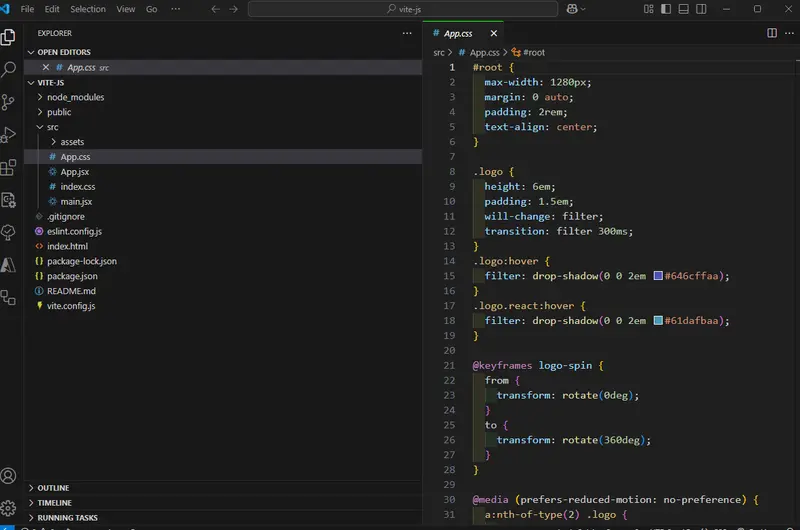
Task: Click the Manage gear icon
Action: (9, 508)
